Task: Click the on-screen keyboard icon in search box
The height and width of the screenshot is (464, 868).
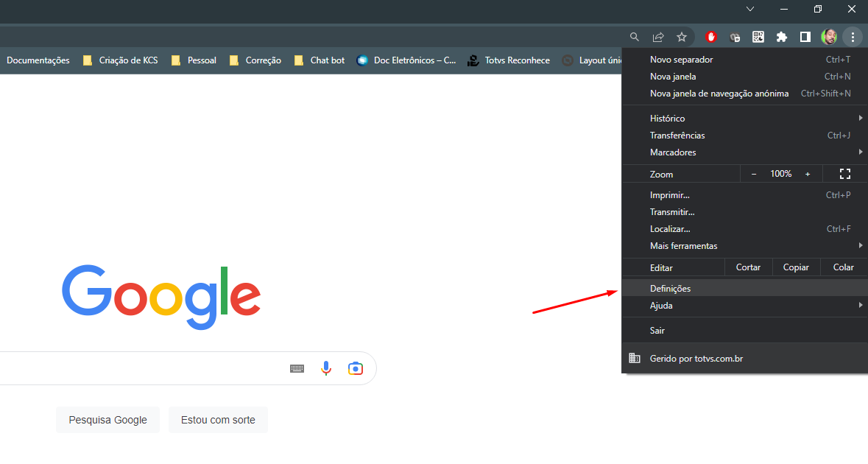Action: pyautogui.click(x=297, y=368)
